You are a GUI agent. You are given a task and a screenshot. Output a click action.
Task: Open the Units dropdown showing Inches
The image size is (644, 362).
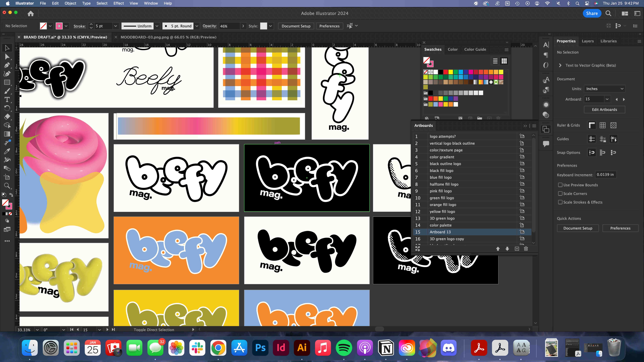tap(604, 89)
